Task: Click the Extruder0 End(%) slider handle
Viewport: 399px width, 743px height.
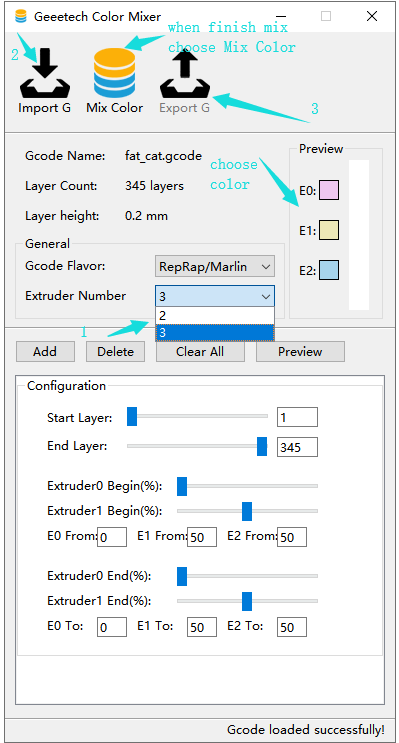Action: (x=182, y=576)
